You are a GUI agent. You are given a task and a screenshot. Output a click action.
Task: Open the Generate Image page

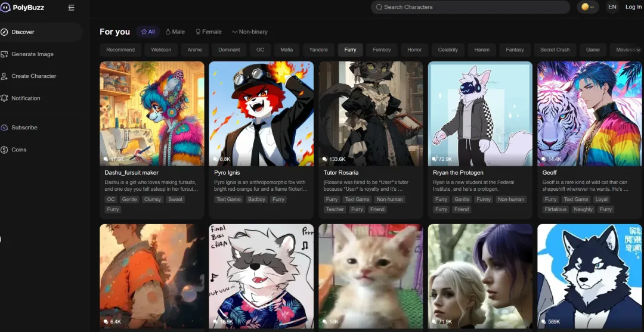click(32, 54)
